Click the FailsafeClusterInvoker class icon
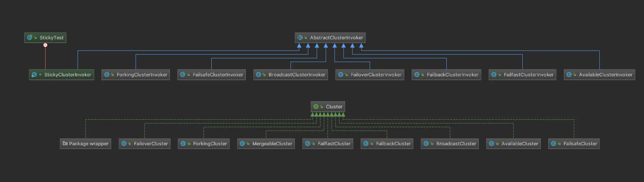This screenshot has width=644, height=182. point(183,74)
